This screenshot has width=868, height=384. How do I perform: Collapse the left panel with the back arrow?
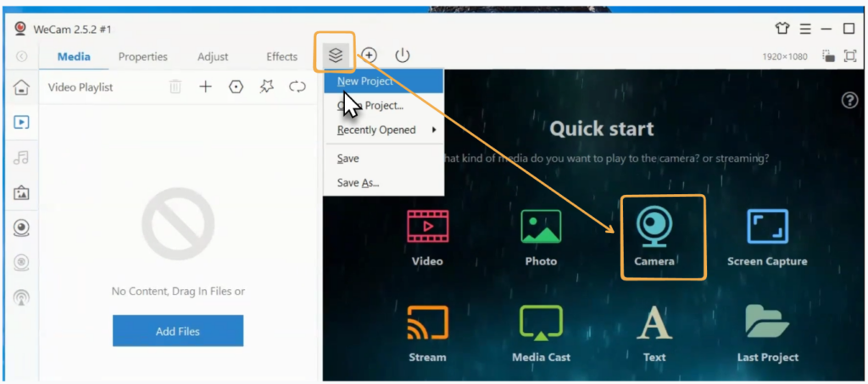point(21,57)
